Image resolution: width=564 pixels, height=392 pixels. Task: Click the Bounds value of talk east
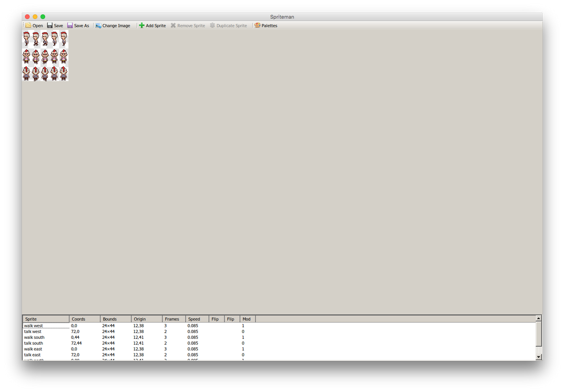(x=108, y=355)
